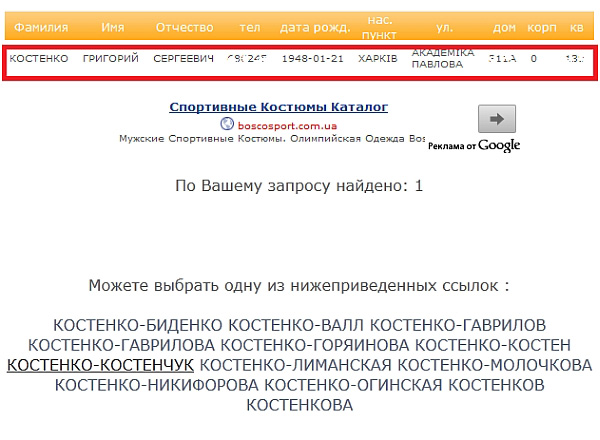Click the red boscosport favicon icon
The image size is (600, 440).
(x=228, y=125)
